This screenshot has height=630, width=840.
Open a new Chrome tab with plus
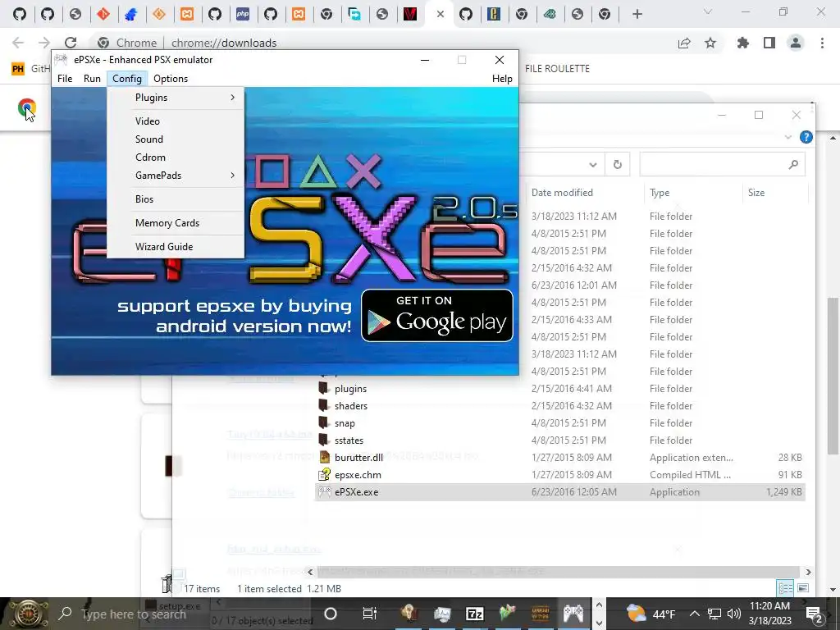tap(637, 15)
